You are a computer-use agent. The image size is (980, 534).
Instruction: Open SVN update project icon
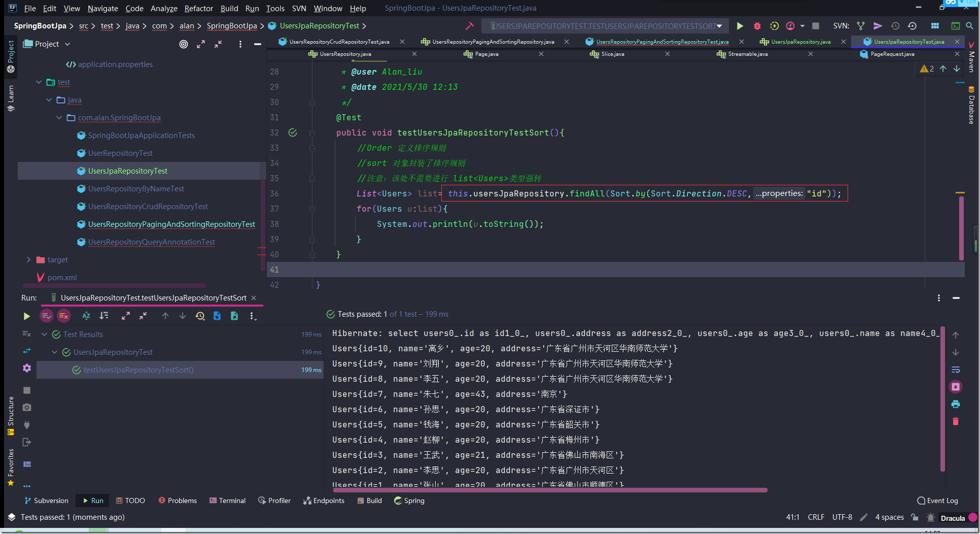861,26
